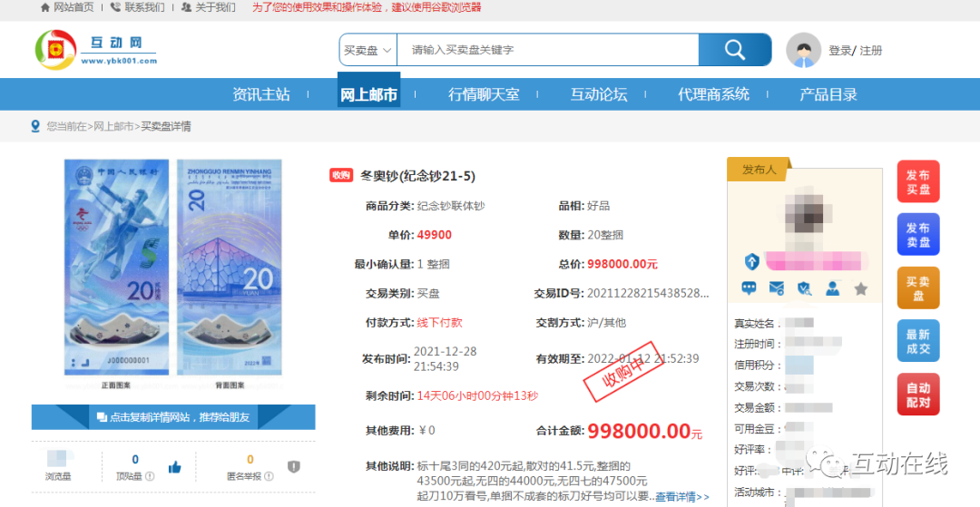Click 合计金额 value 998000.00元
This screenshot has width=980, height=507.
point(645,430)
